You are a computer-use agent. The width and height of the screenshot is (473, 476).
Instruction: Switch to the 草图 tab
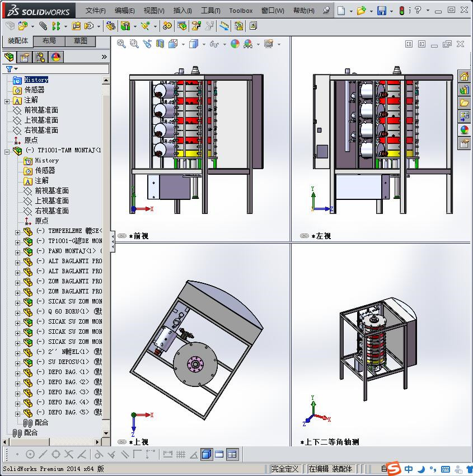pos(81,41)
